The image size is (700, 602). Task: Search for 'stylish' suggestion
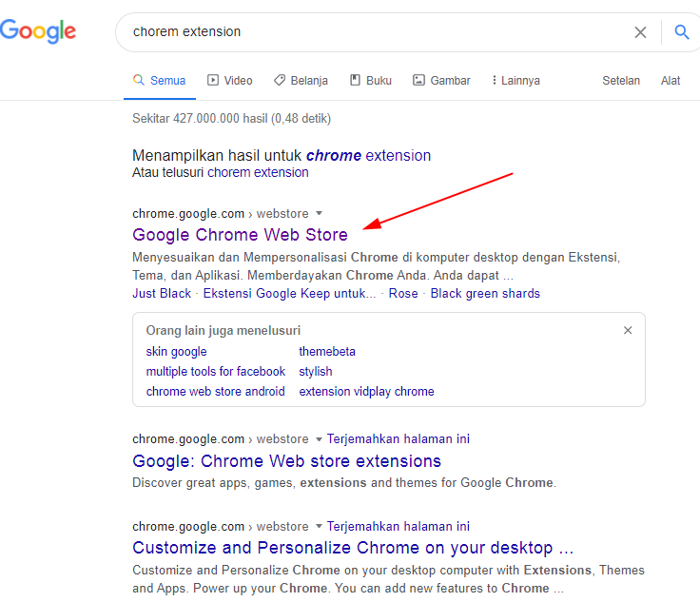(316, 371)
